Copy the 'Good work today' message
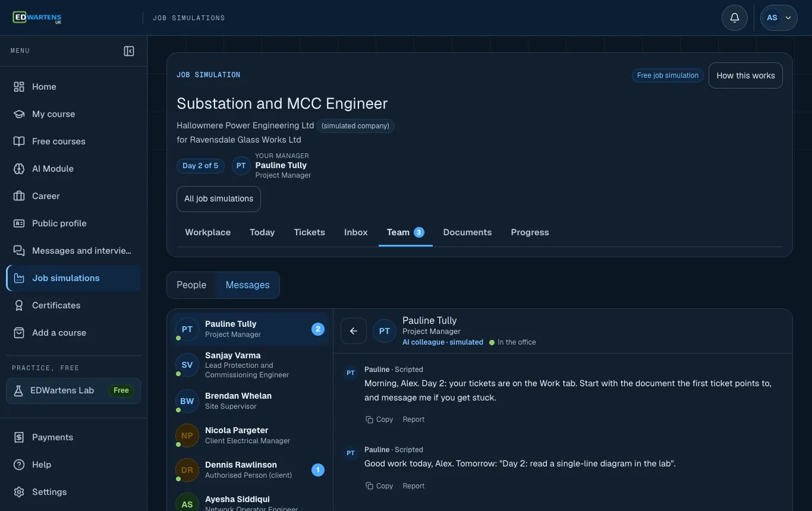Image resolution: width=812 pixels, height=511 pixels. pyautogui.click(x=379, y=486)
